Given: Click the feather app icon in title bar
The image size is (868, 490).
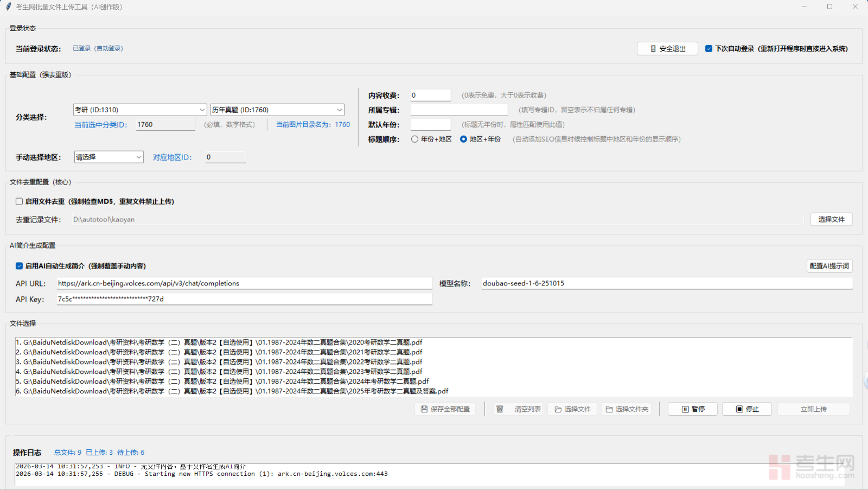Looking at the screenshot, I should [8, 7].
